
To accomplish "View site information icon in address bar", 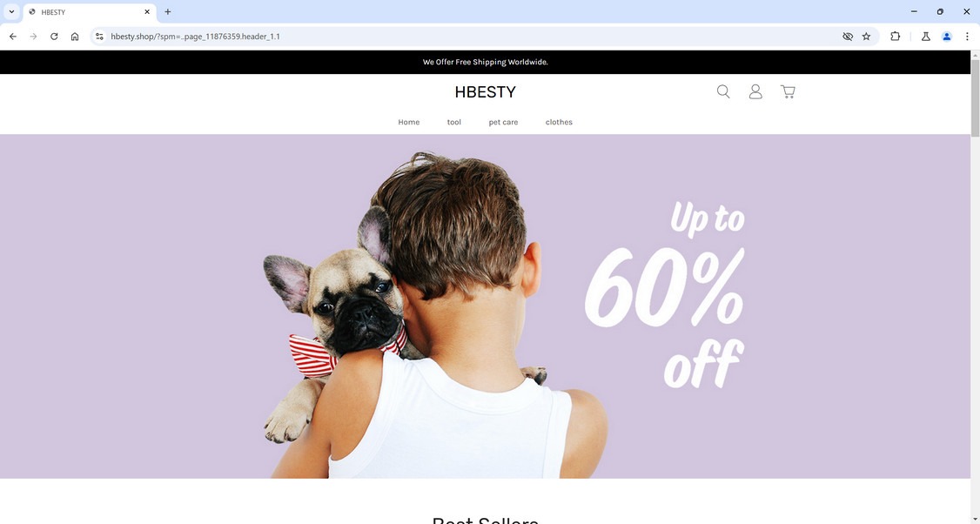I will click(x=99, y=37).
